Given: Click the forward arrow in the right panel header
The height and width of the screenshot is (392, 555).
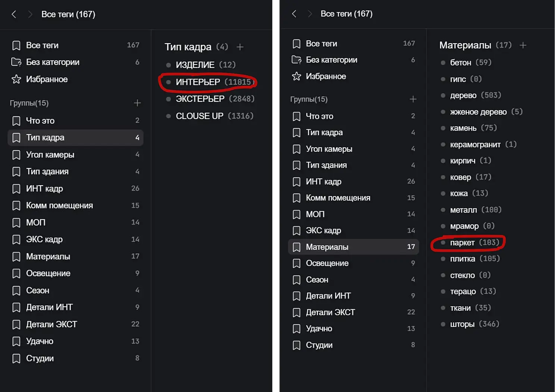Looking at the screenshot, I should (310, 14).
